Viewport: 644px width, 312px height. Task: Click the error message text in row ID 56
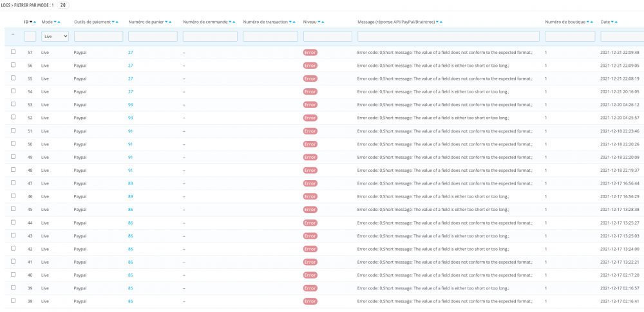pyautogui.click(x=433, y=66)
